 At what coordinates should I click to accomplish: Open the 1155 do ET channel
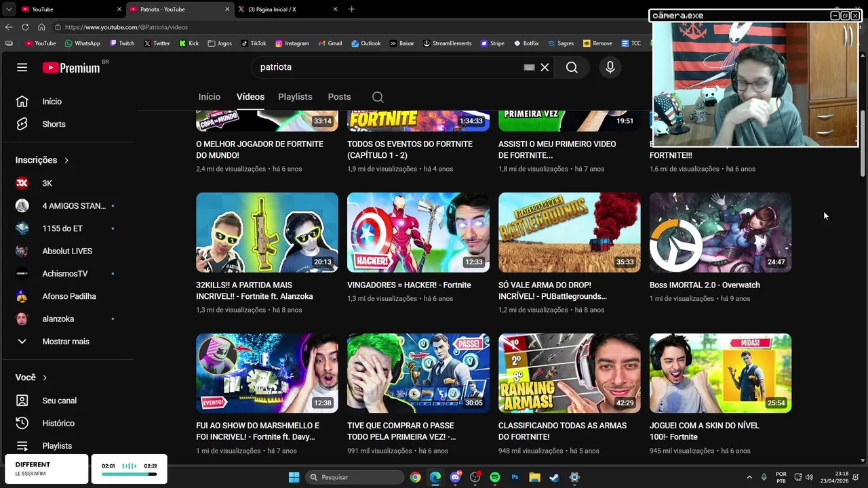68,228
